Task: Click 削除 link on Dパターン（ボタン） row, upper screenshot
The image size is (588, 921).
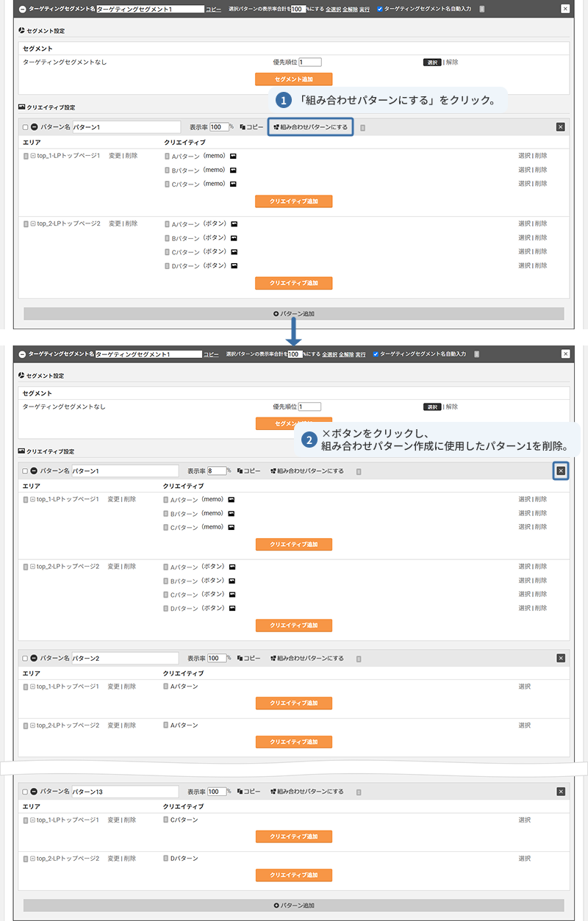Action: pyautogui.click(x=541, y=265)
